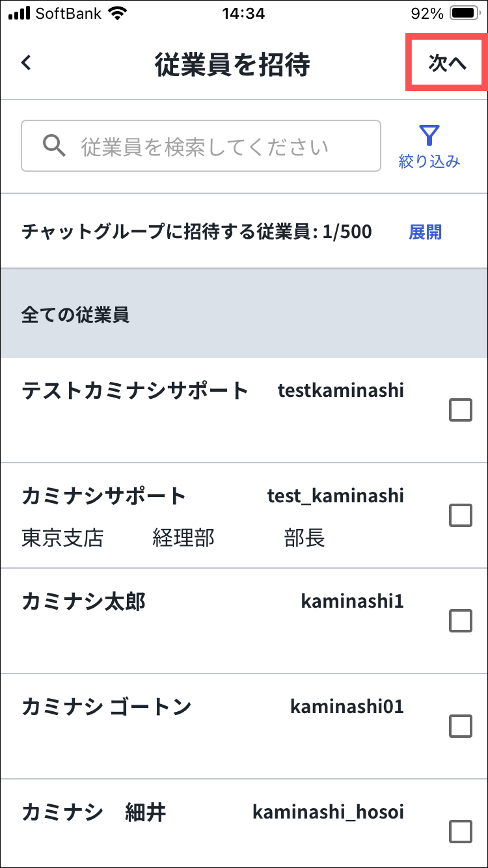Tap the kaminashi_hosoi employee ID

(x=328, y=812)
